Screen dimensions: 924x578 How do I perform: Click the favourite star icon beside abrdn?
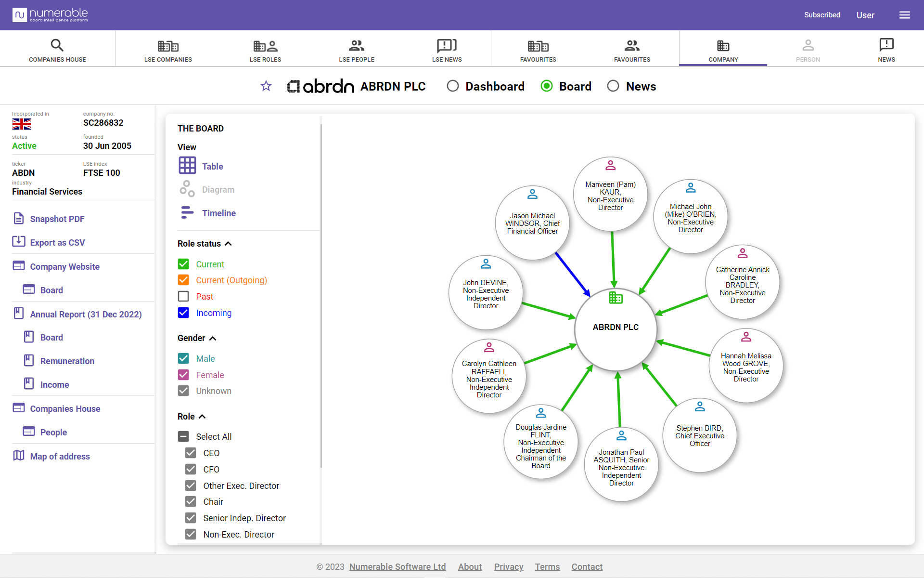(266, 86)
